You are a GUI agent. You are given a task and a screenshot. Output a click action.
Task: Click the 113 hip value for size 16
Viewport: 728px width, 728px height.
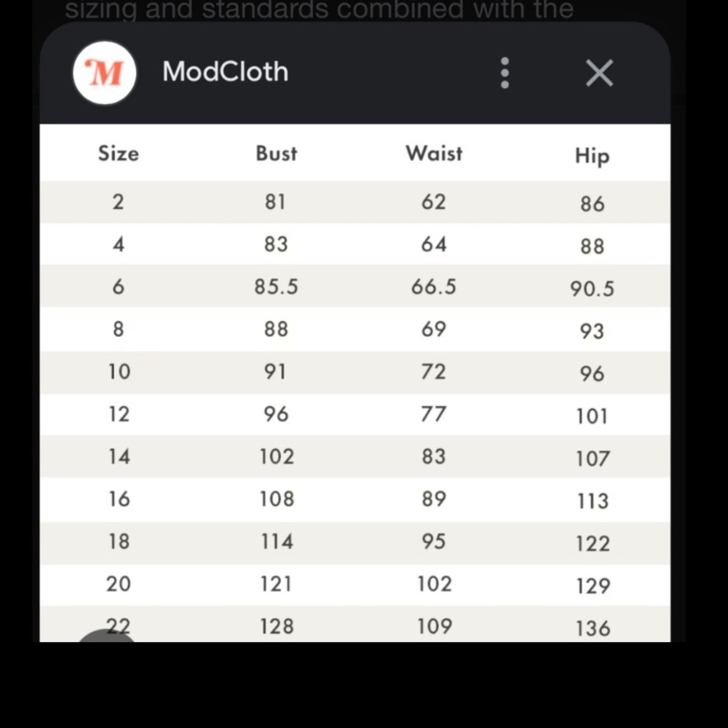point(592,501)
